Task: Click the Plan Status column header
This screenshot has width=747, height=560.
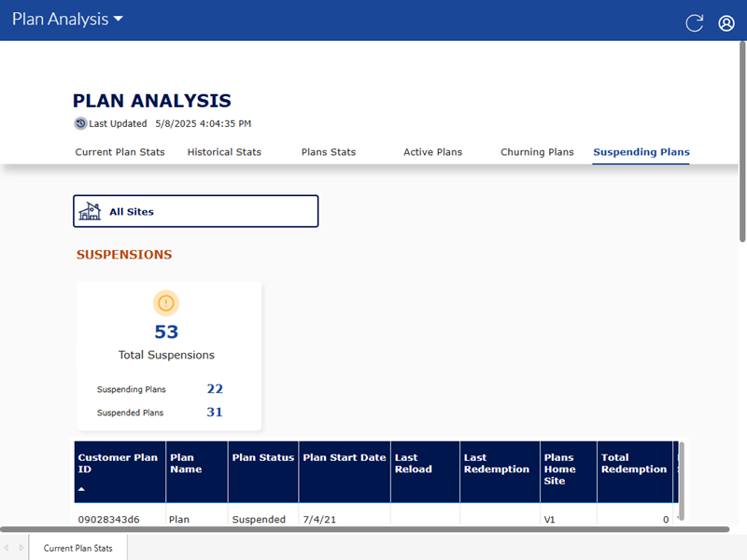Action: [263, 471]
